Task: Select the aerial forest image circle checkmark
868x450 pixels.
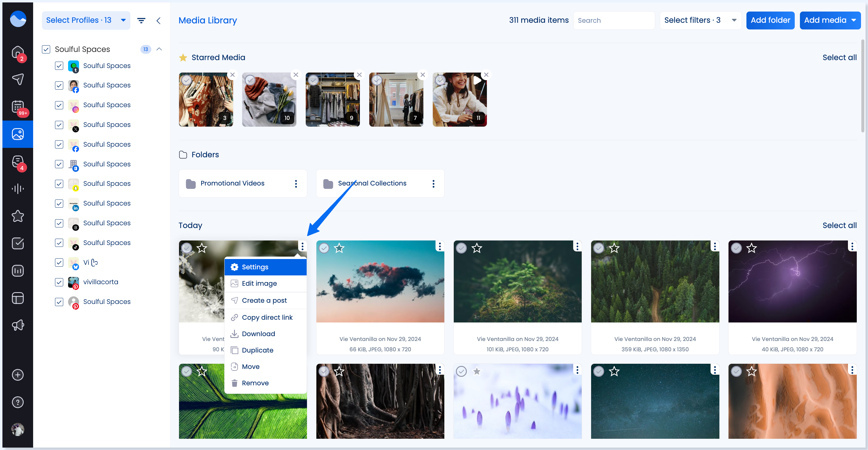Action: pos(599,248)
